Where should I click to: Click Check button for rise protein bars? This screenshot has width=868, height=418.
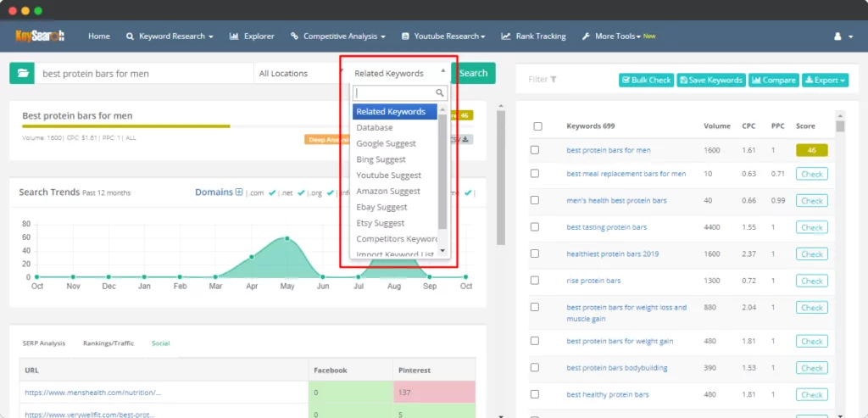coord(812,281)
